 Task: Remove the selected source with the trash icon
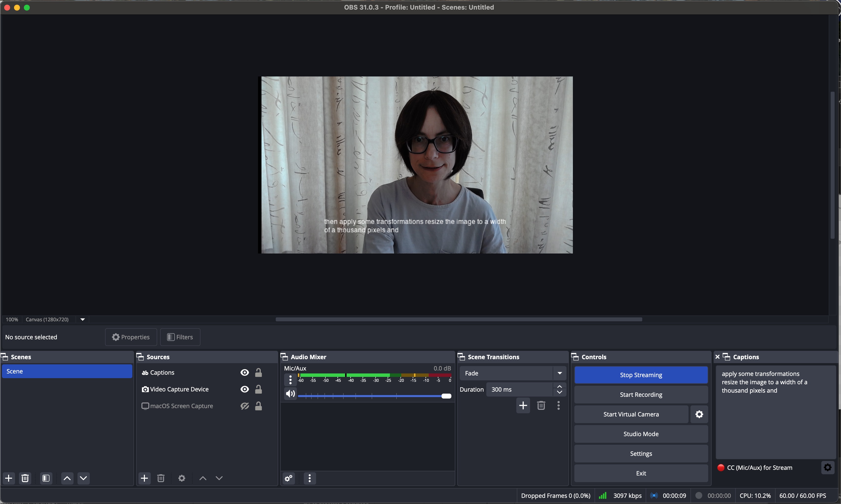coord(161,478)
